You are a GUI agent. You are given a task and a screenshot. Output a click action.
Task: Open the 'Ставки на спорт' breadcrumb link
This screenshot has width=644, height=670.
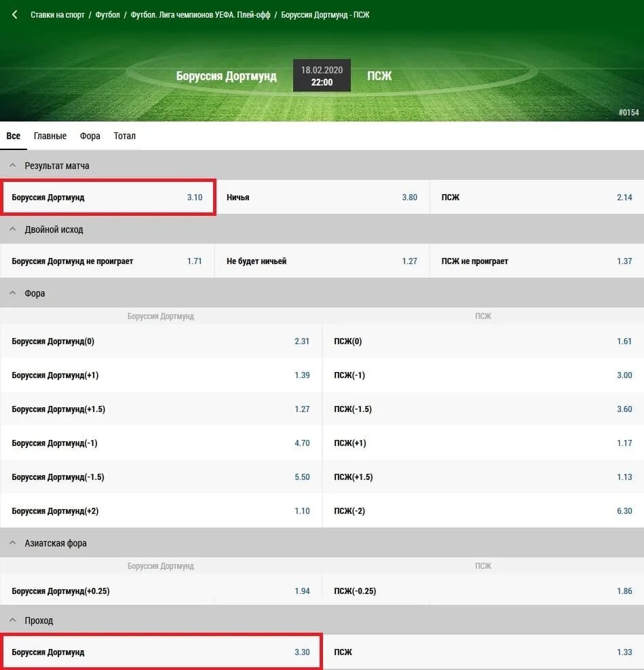point(58,15)
